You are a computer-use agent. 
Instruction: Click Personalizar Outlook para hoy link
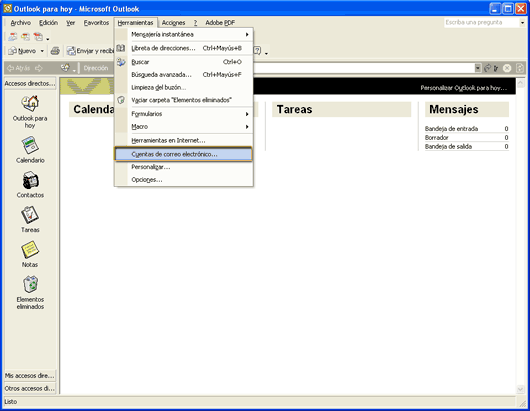[x=463, y=88]
